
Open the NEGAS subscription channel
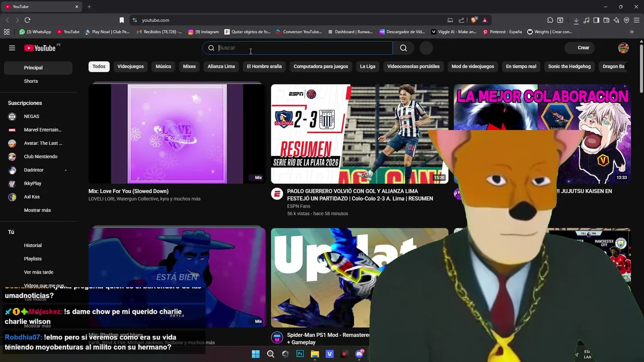pos(38,116)
